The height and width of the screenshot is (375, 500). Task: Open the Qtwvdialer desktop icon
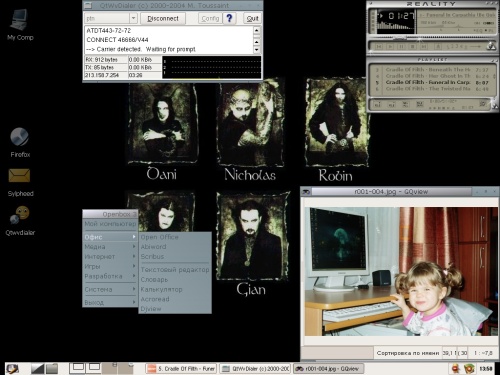coord(20,221)
